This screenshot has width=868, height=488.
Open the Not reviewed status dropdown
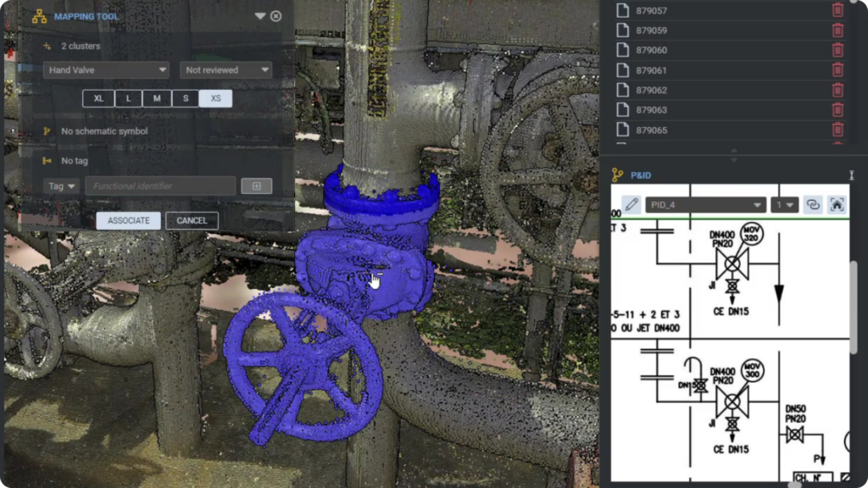pos(225,69)
